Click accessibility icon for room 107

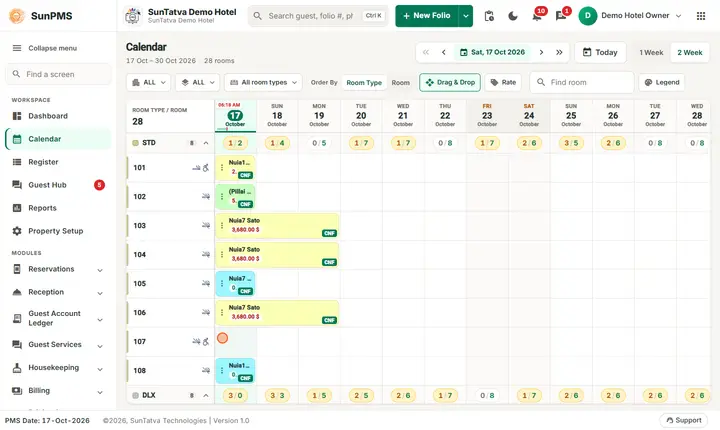(x=206, y=342)
